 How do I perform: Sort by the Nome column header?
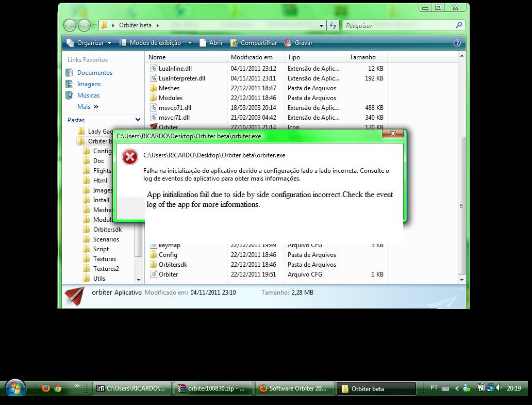pyautogui.click(x=187, y=57)
